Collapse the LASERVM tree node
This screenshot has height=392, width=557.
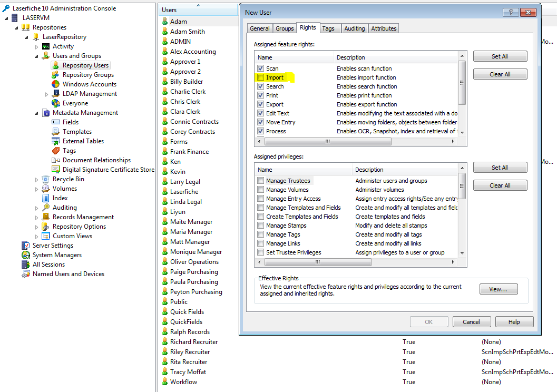(6, 18)
